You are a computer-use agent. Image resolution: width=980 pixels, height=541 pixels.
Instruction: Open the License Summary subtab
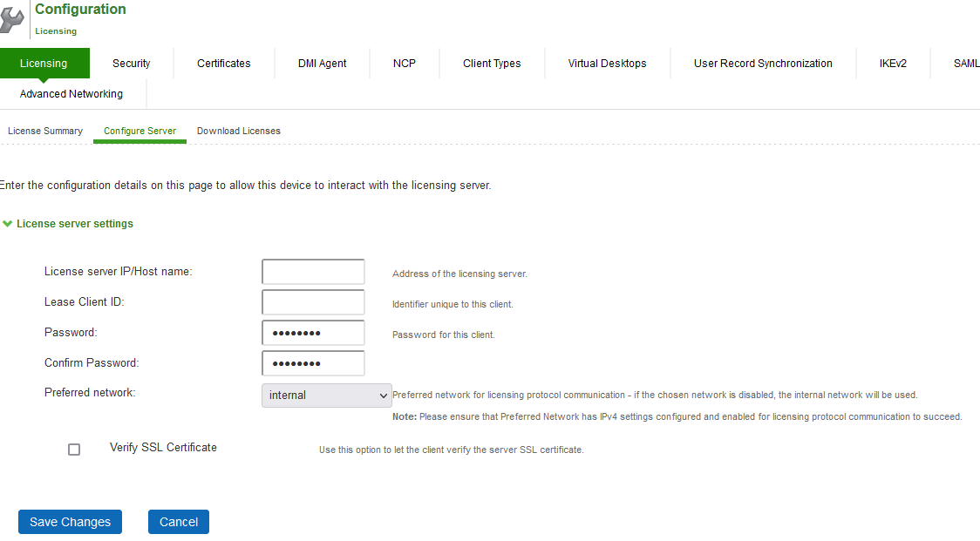(x=45, y=131)
